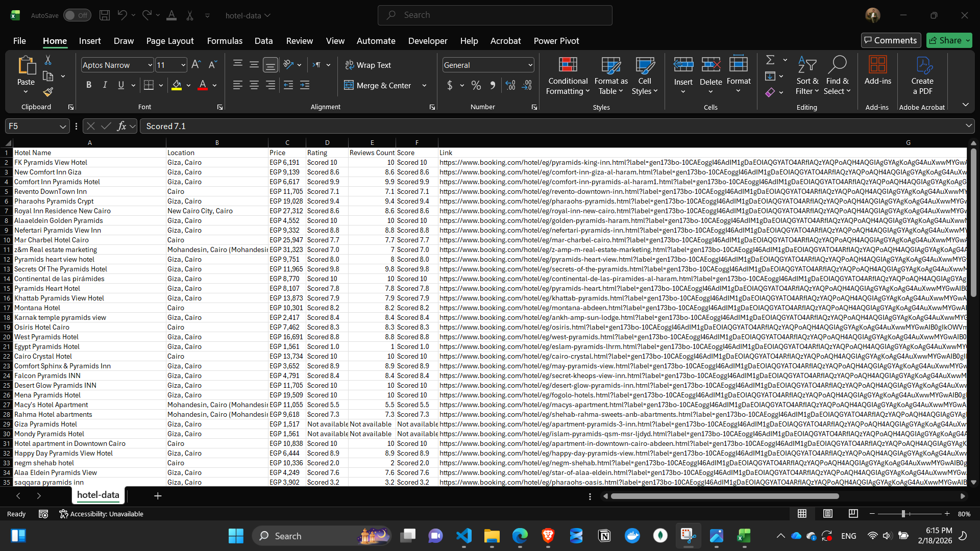Select the Format as Table tool
Screen dimensions: 980x551
(611, 76)
